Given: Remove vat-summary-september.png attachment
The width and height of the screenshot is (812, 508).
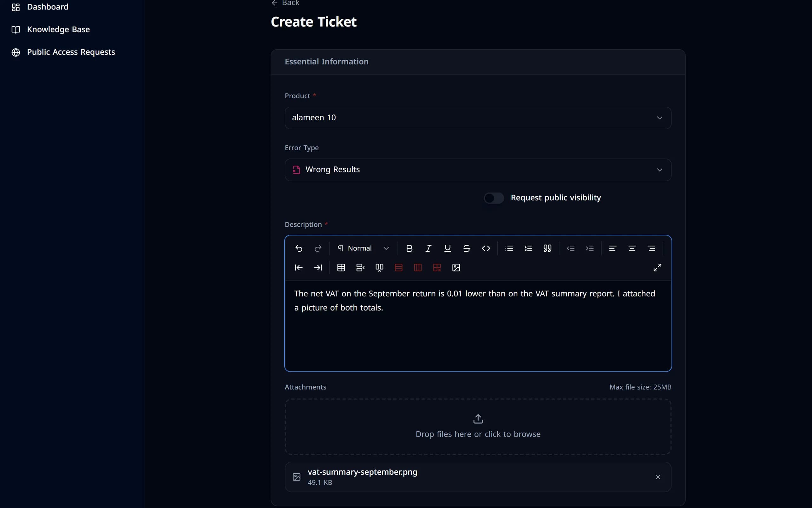Looking at the screenshot, I should click(658, 477).
